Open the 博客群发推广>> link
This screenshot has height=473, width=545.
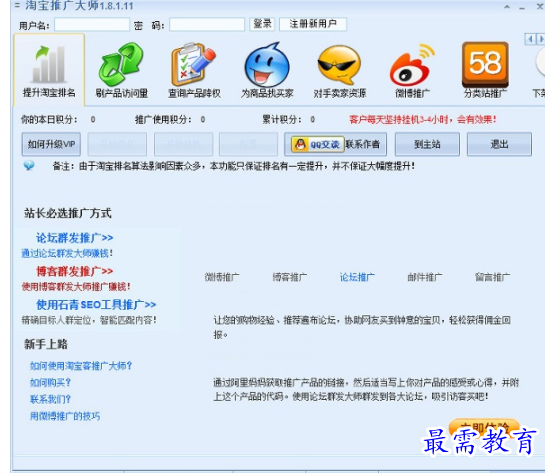75,271
